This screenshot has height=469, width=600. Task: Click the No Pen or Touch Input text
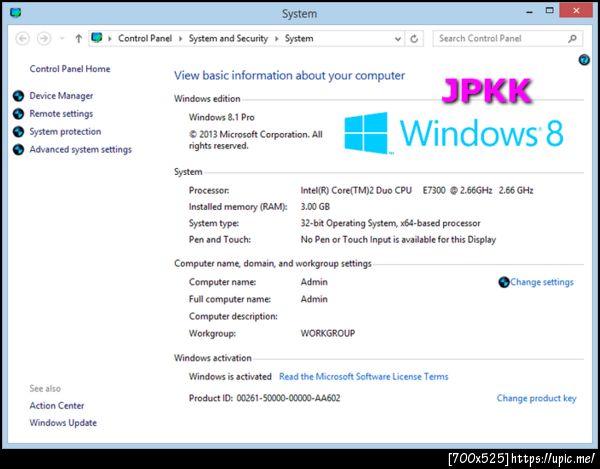tap(398, 240)
